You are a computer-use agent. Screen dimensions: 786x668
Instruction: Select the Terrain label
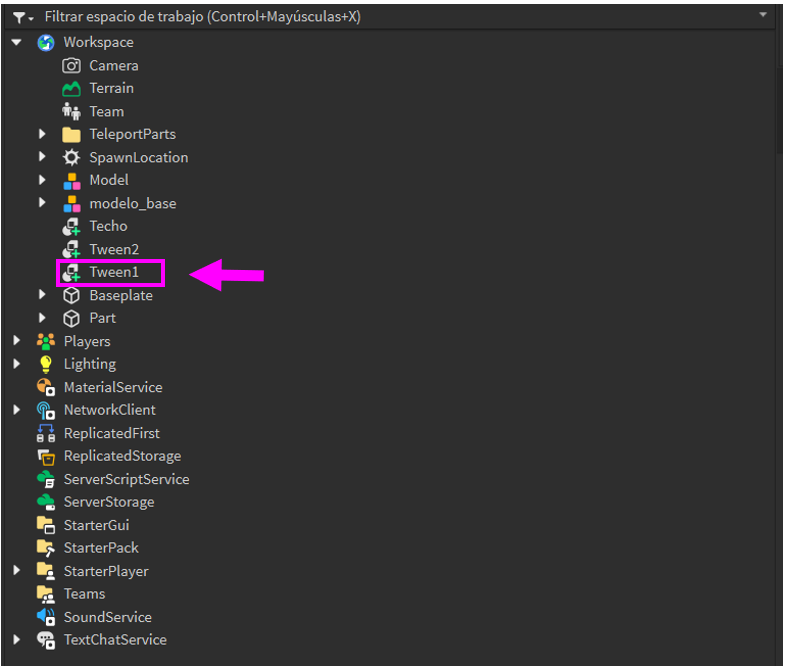(111, 88)
